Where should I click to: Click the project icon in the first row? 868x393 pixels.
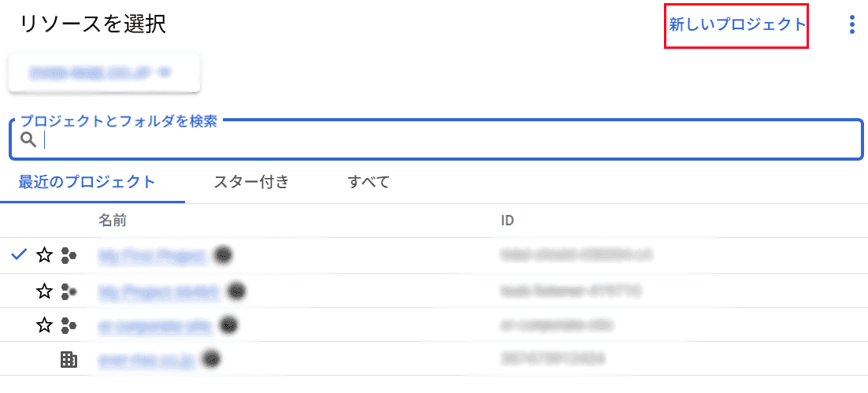pos(68,255)
